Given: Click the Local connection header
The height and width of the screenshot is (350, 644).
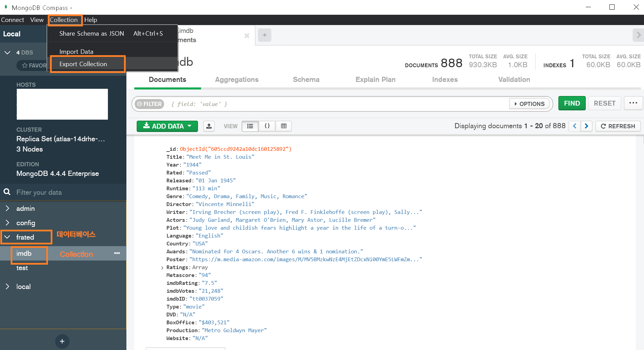Looking at the screenshot, I should [x=12, y=34].
